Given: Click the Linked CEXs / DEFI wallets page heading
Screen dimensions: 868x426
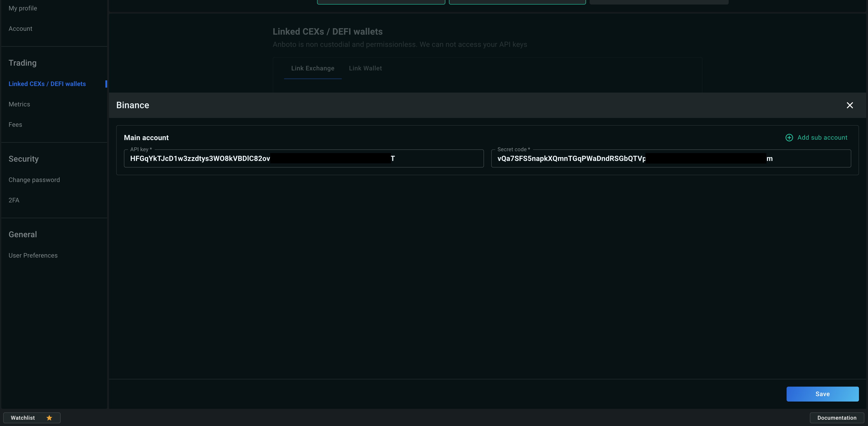Looking at the screenshot, I should click(x=327, y=32).
